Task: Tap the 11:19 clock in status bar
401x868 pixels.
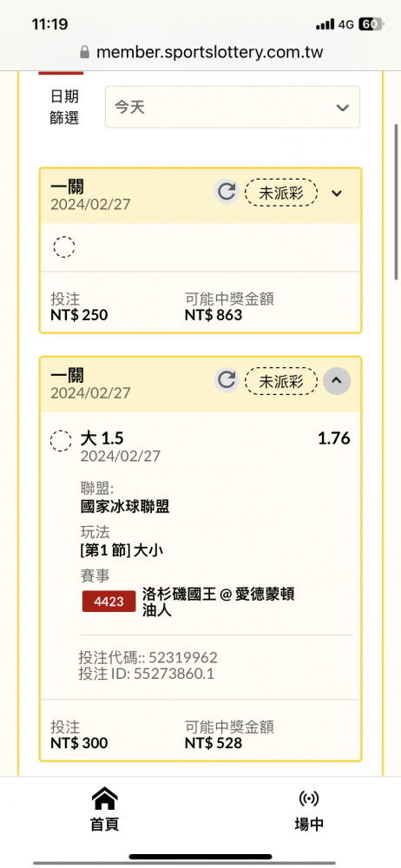Action: 49,24
